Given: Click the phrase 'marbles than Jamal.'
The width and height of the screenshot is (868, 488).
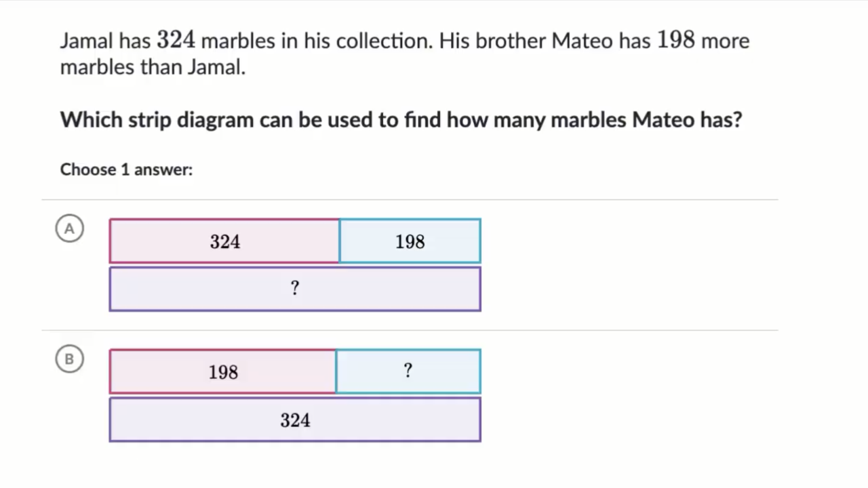Looking at the screenshot, I should [x=153, y=67].
